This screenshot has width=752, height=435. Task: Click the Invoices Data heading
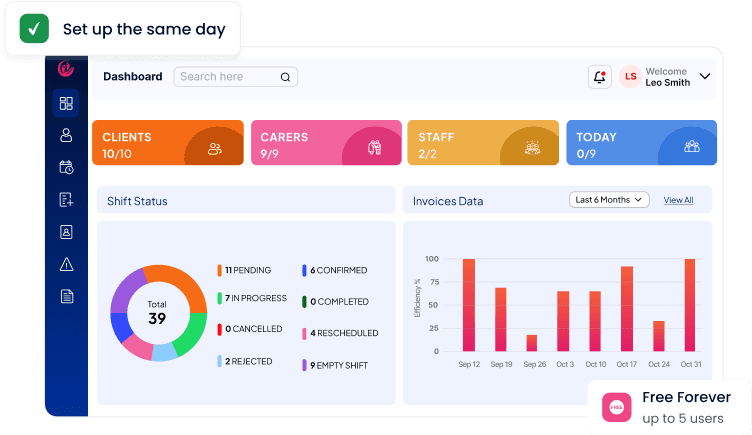click(x=448, y=201)
